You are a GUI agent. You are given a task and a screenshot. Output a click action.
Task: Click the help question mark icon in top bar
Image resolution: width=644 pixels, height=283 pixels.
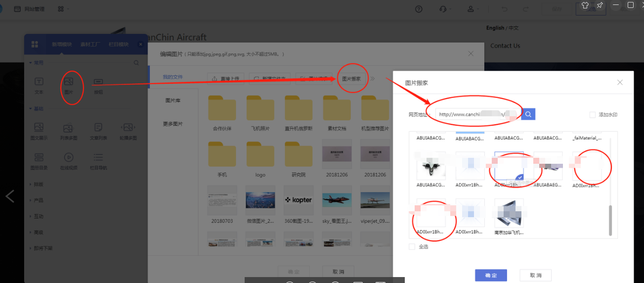tap(419, 9)
